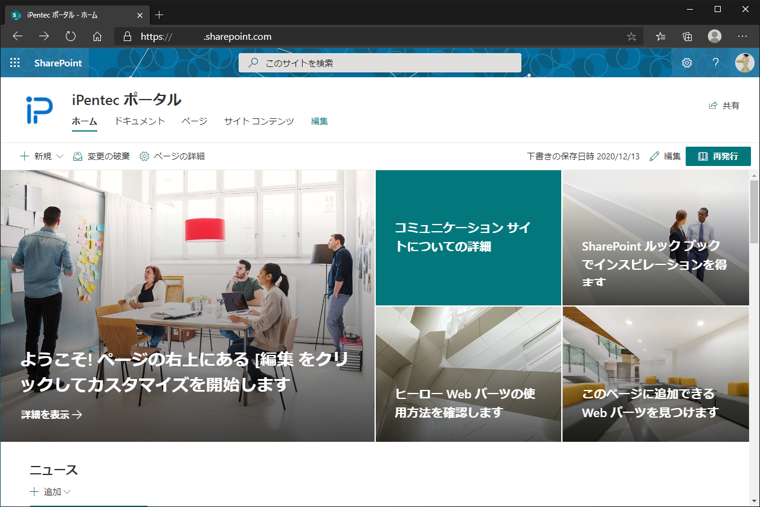Open the ドキュメント navigation item
Viewport: 760px width, 507px height.
140,121
